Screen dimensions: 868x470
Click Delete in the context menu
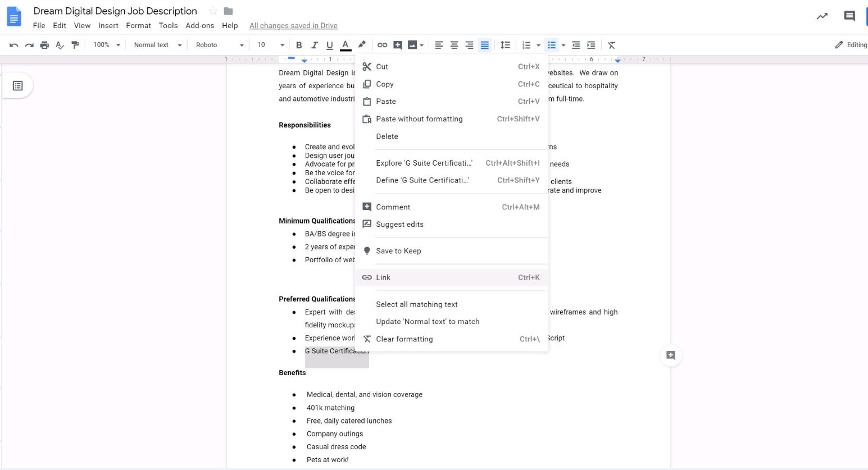pos(452,136)
